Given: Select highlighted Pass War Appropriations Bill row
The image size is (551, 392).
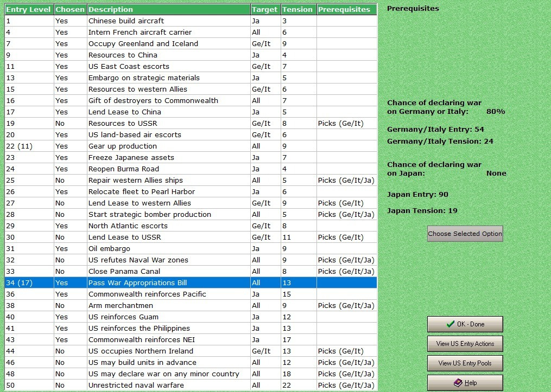Looking at the screenshot, I should 191,282.
